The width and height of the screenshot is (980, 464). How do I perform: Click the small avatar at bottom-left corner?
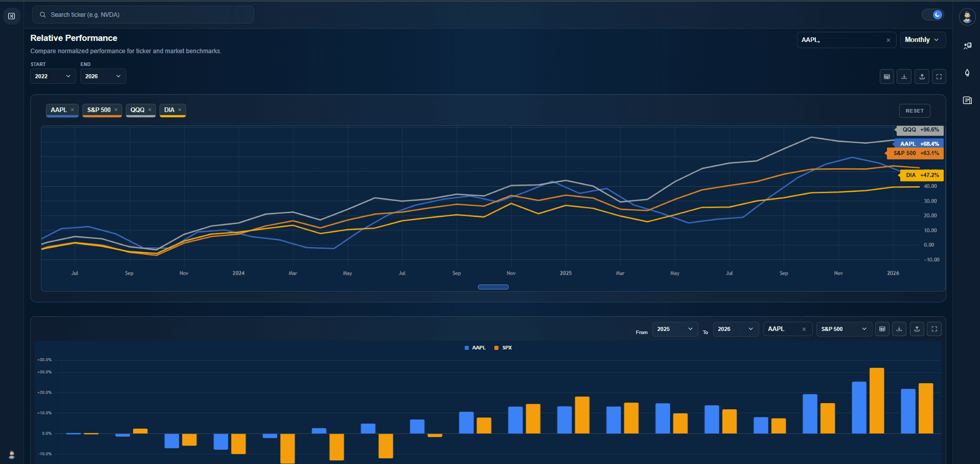coord(12,454)
